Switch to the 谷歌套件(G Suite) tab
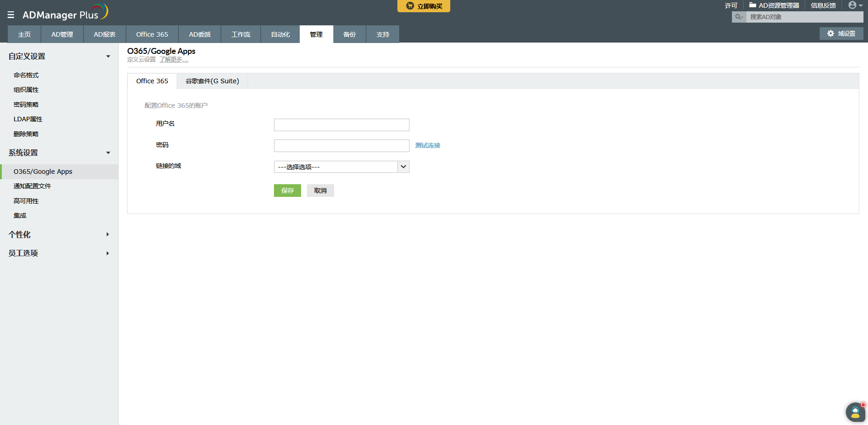Viewport: 868px width, 425px height. pyautogui.click(x=212, y=81)
